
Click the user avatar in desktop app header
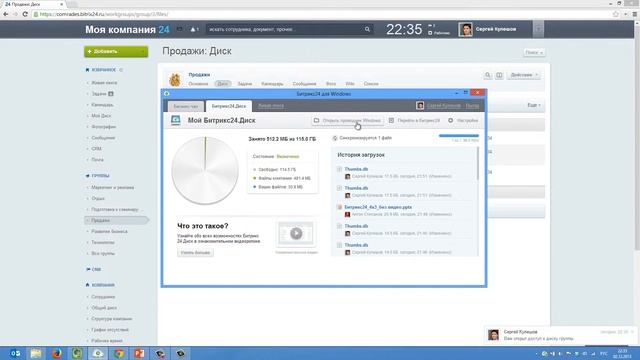pyautogui.click(x=420, y=106)
